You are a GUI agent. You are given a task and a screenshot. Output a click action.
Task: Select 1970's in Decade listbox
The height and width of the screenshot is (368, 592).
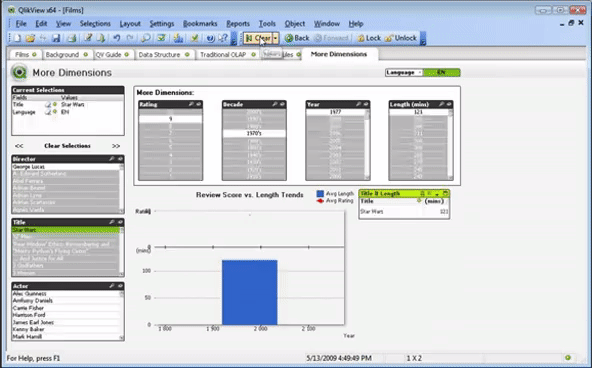(x=254, y=134)
